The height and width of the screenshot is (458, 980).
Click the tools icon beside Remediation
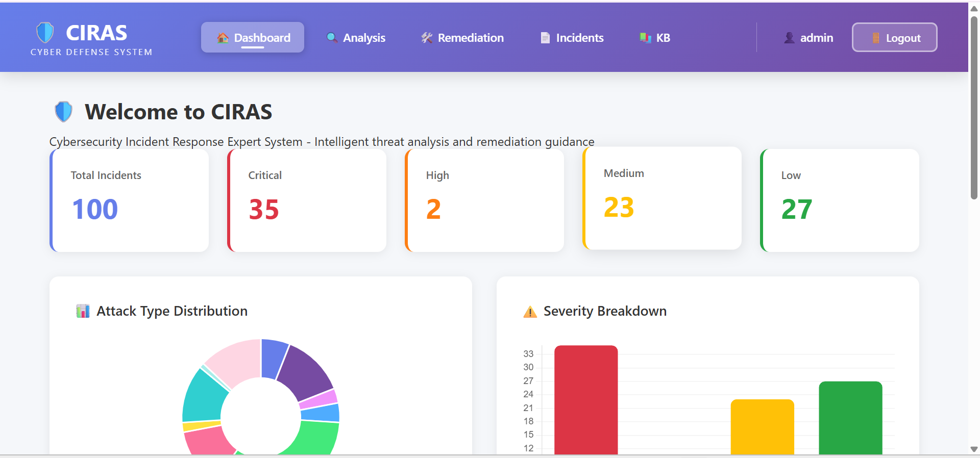coord(427,38)
